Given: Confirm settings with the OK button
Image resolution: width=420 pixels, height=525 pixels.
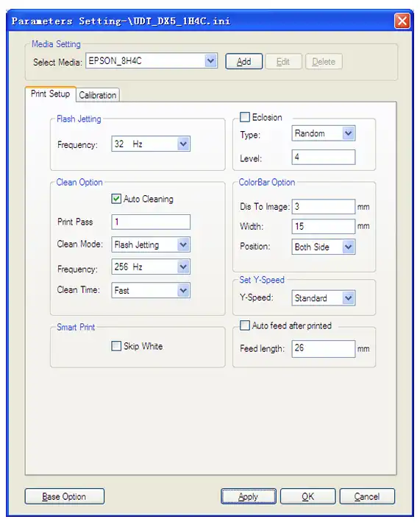Looking at the screenshot, I should (x=307, y=496).
